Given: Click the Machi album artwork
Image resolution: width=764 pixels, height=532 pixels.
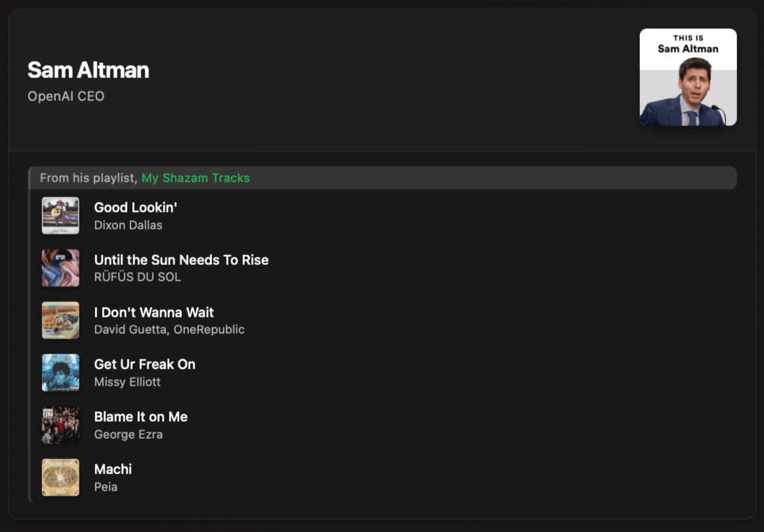Looking at the screenshot, I should point(60,478).
